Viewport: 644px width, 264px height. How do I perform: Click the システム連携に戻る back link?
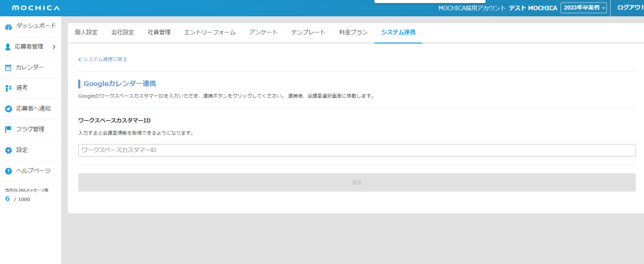coord(103,59)
